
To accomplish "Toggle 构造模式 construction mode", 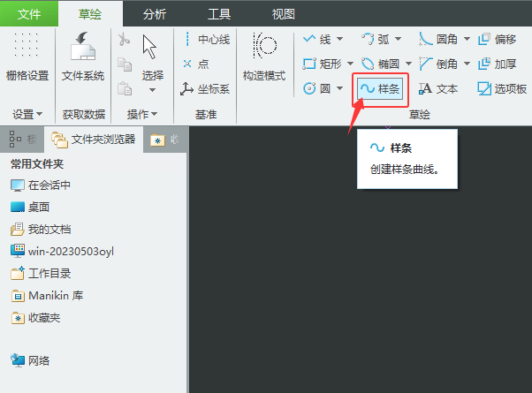I will 264,57.
